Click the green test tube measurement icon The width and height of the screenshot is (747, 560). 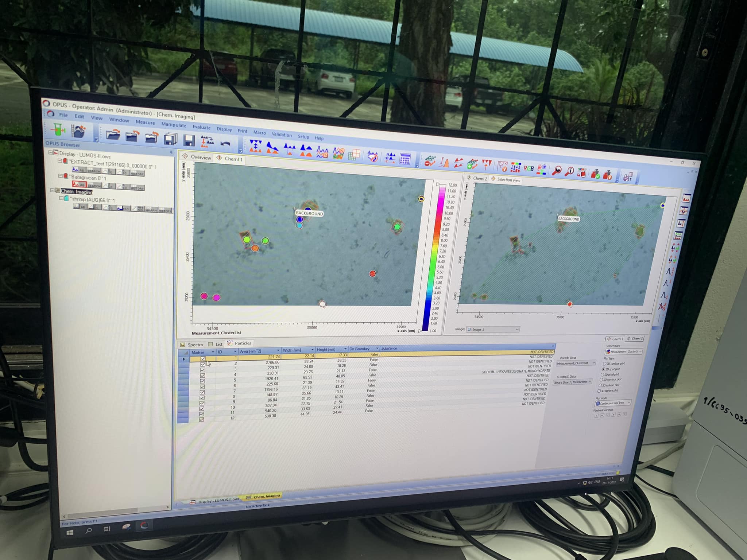tap(58, 130)
